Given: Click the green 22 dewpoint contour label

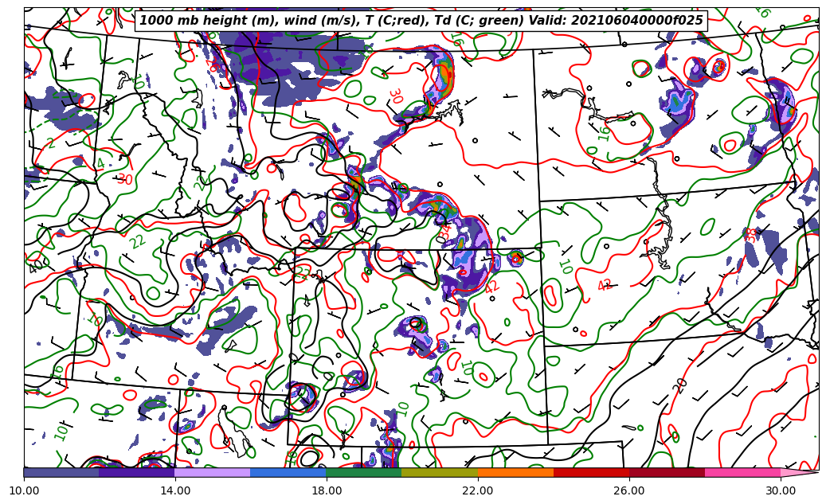Looking at the screenshot, I should [x=138, y=241].
